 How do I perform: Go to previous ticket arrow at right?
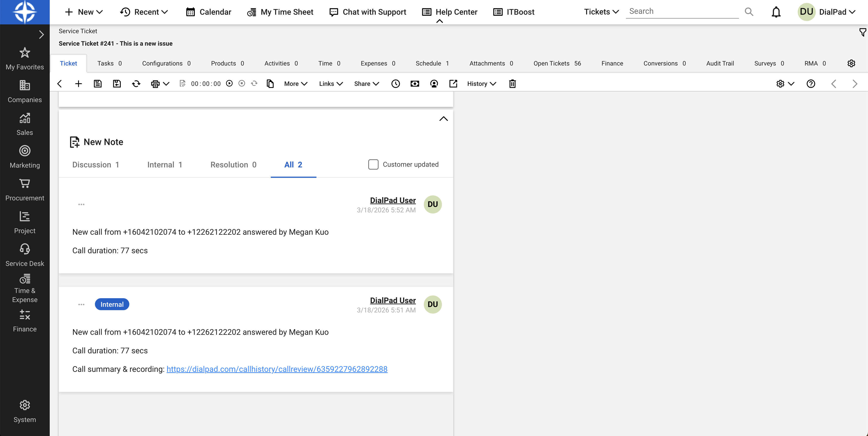(834, 84)
